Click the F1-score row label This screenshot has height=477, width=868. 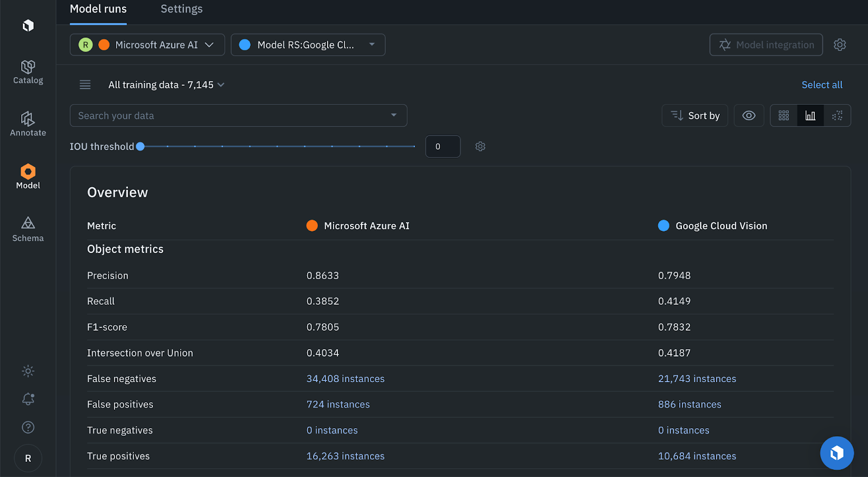point(107,327)
